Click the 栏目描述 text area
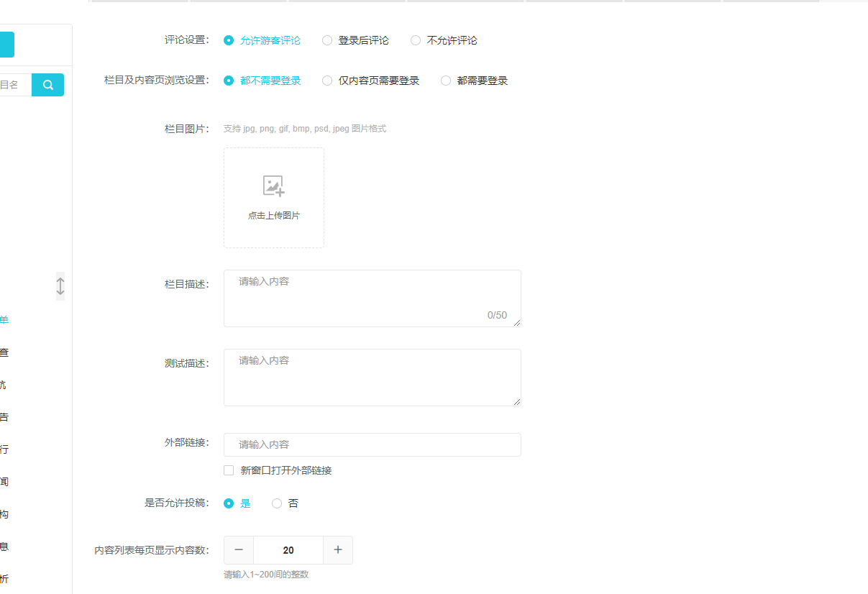 point(372,298)
